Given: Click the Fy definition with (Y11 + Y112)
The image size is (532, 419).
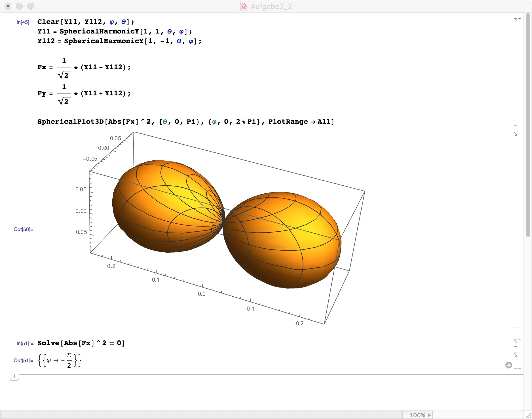Looking at the screenshot, I should (x=84, y=94).
